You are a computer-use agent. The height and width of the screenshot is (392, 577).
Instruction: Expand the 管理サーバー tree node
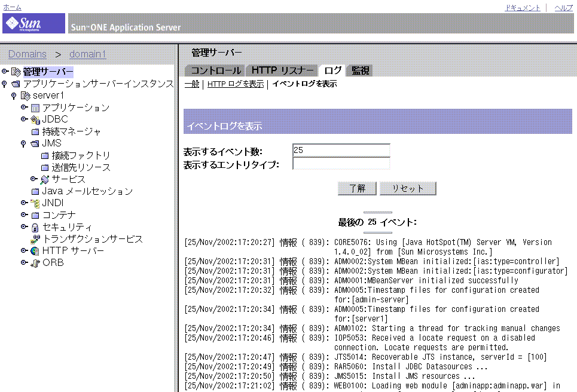5,71
